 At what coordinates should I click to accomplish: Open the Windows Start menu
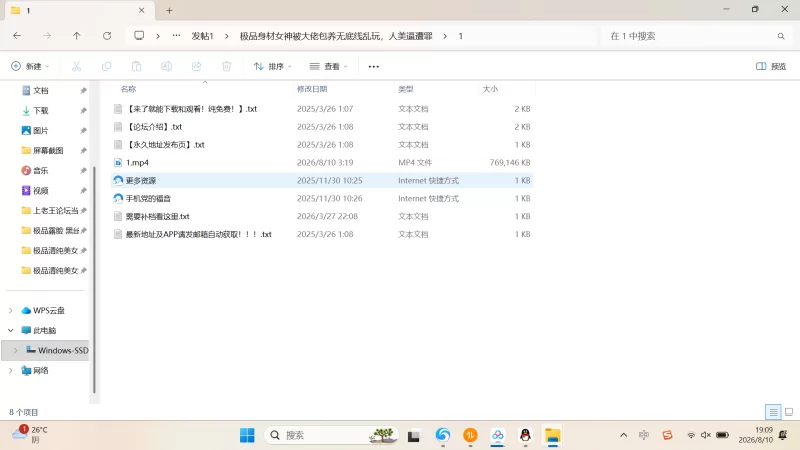[247, 435]
